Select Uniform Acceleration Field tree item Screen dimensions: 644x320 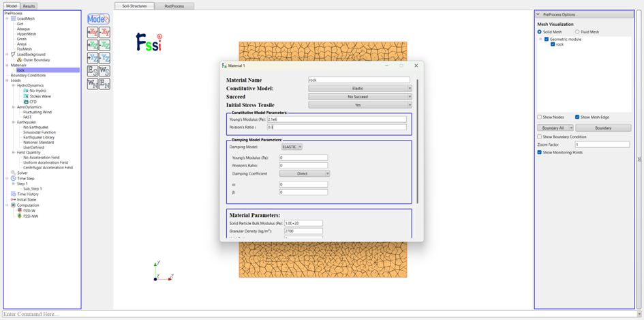[x=45, y=162]
